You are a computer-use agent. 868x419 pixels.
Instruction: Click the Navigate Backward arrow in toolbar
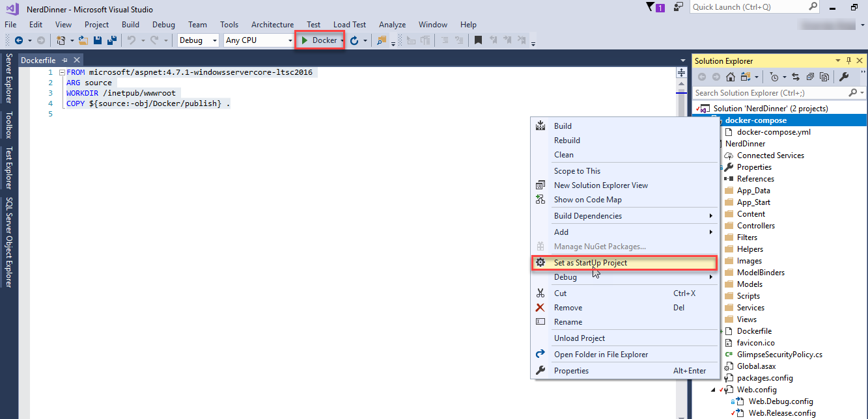19,40
